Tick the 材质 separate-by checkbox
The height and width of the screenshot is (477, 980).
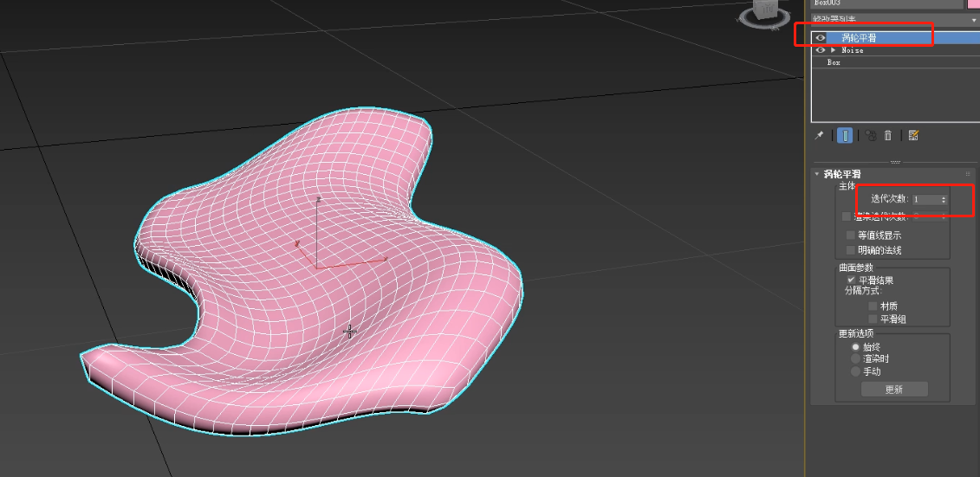click(873, 306)
